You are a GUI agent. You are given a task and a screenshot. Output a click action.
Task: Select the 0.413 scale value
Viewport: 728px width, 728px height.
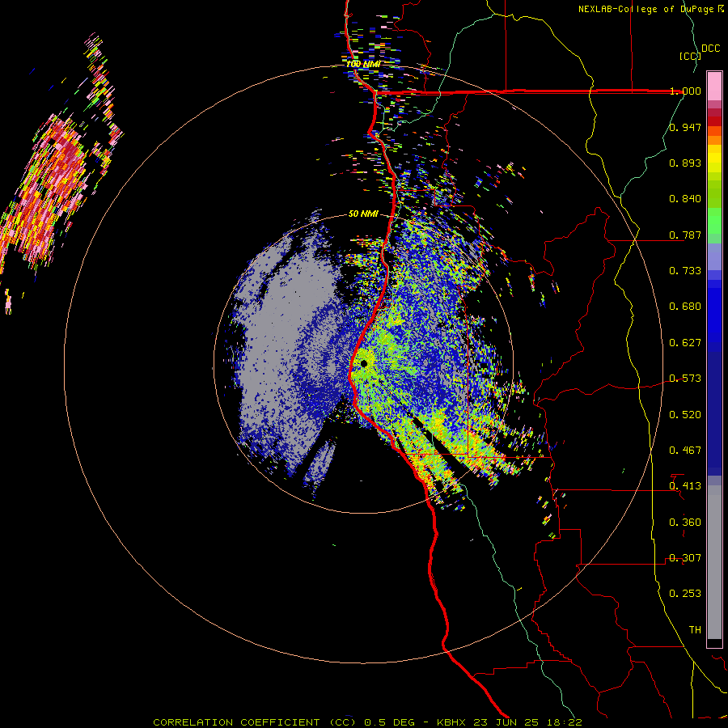pos(685,486)
